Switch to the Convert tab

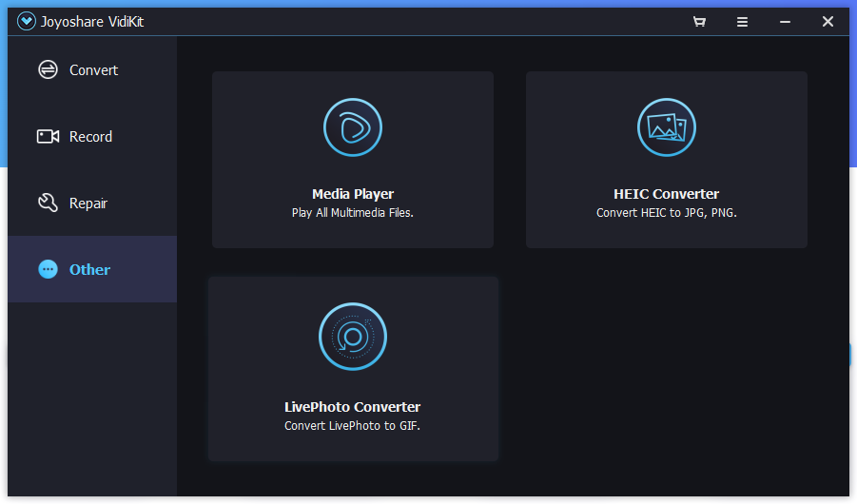click(92, 70)
